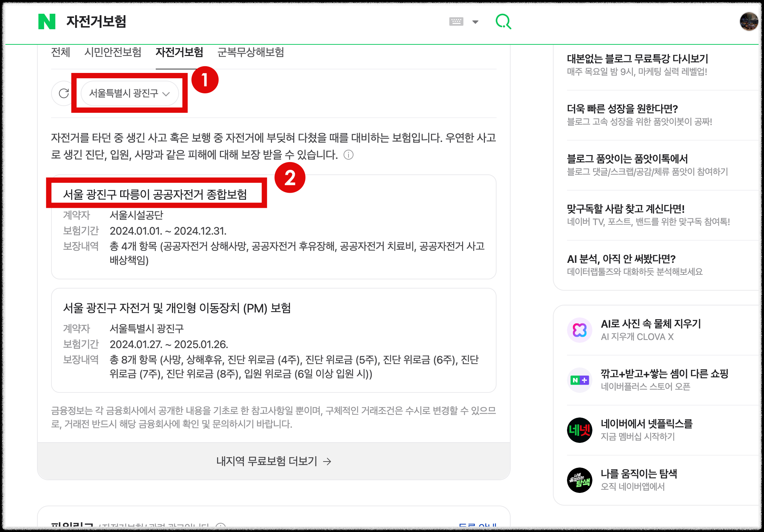The width and height of the screenshot is (764, 532).
Task: Click the 나를 움직이는 탐색 round icon
Action: point(580,480)
